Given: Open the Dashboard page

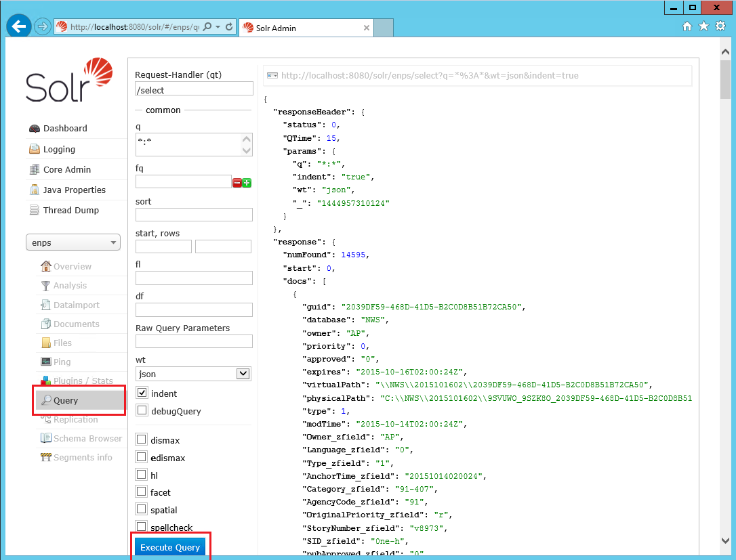Looking at the screenshot, I should 65,129.
